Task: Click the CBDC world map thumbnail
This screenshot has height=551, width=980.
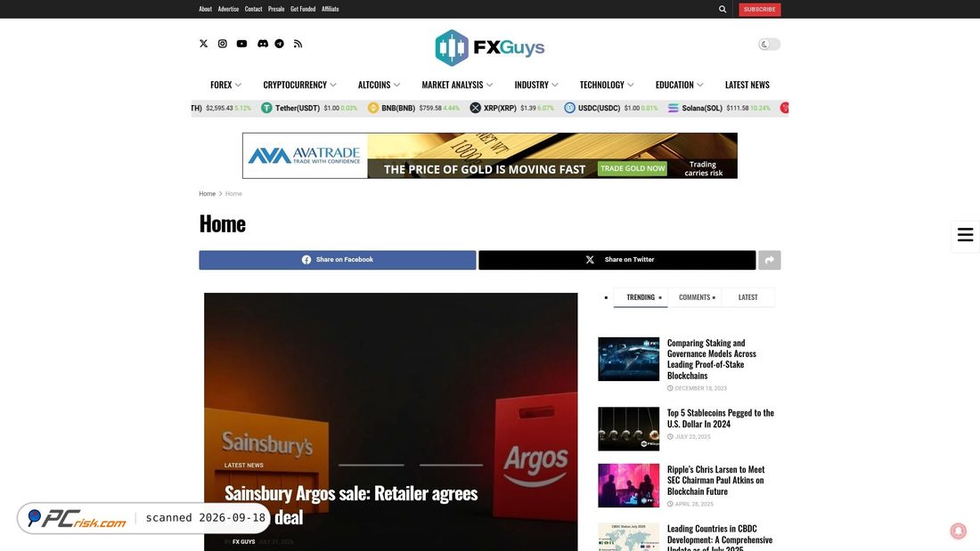Action: [x=628, y=538]
